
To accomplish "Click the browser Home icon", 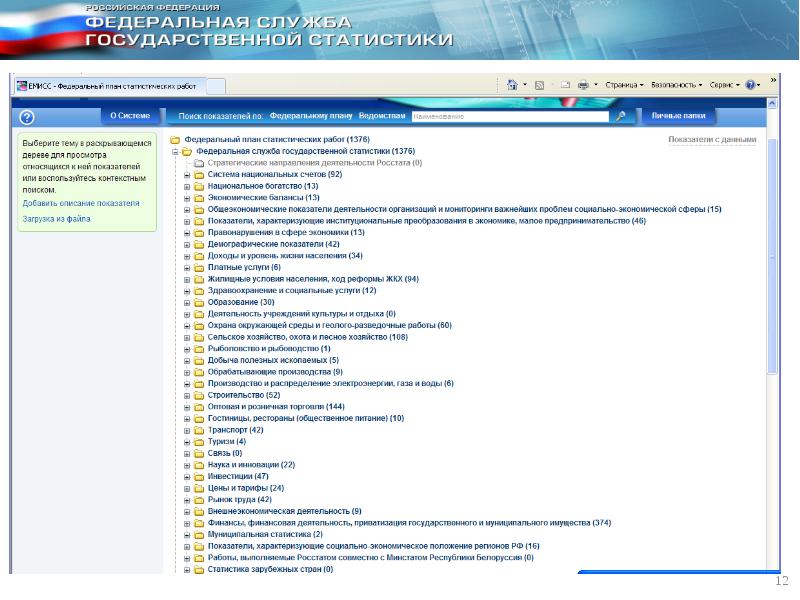I will pos(512,86).
